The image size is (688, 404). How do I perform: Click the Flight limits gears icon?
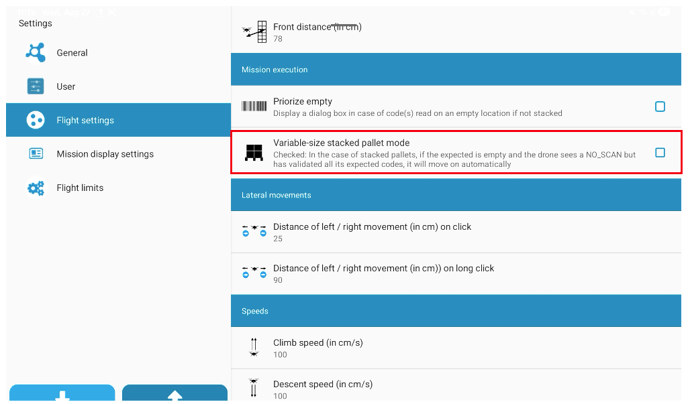tap(36, 188)
